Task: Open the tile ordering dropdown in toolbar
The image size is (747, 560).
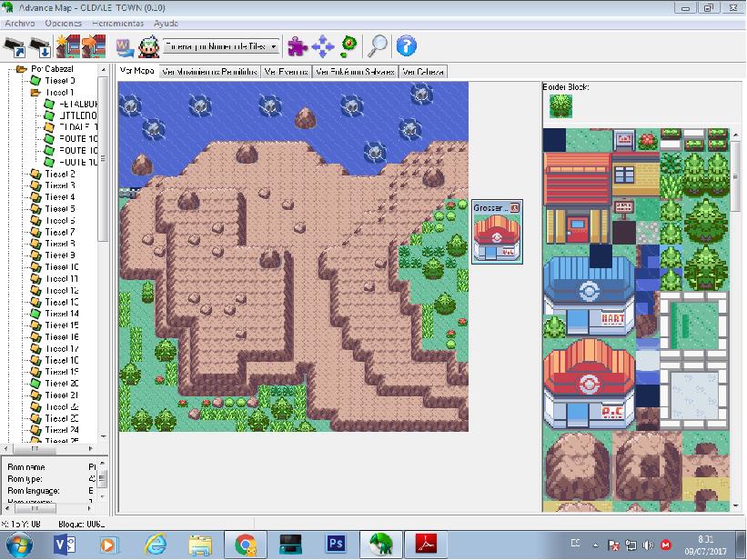Action: [221, 45]
